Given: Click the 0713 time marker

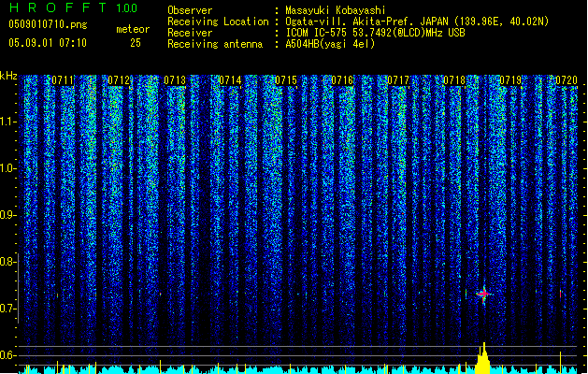Looking at the screenshot, I should pos(175,80).
